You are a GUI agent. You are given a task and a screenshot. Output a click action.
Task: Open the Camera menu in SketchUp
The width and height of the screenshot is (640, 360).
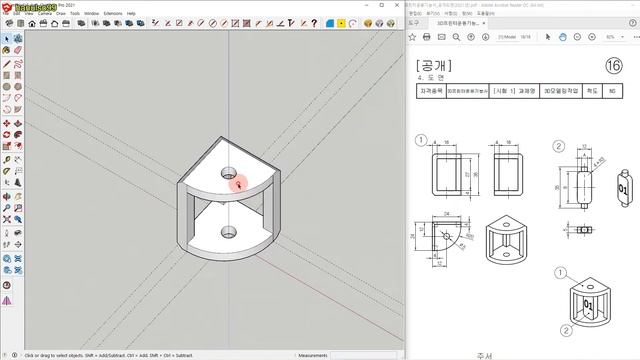click(44, 13)
